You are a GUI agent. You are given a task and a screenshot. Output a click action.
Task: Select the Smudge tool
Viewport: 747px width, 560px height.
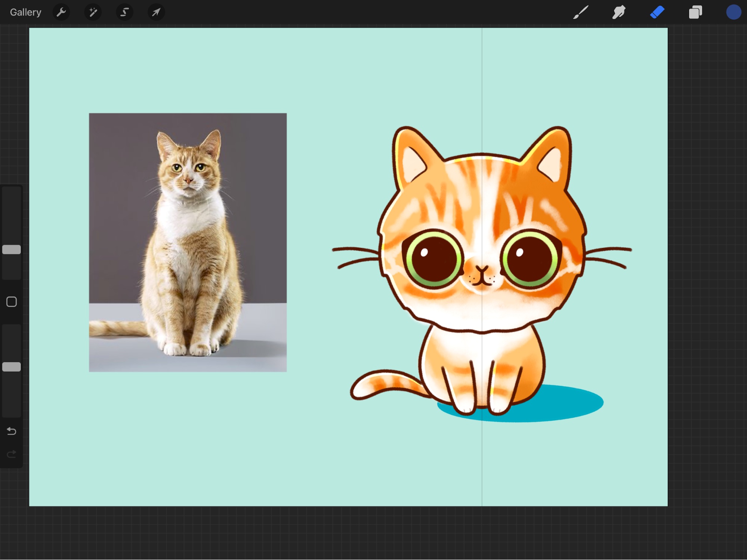[x=619, y=12]
